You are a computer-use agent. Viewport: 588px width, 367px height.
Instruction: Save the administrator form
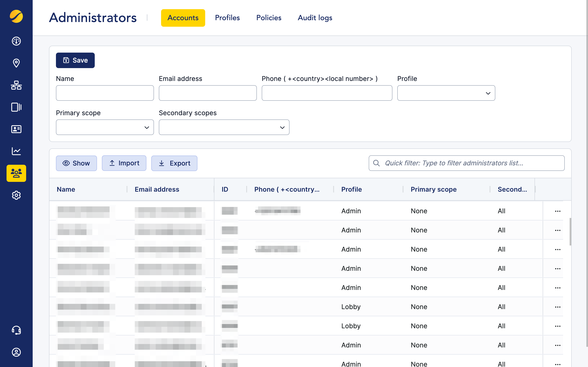pos(75,60)
